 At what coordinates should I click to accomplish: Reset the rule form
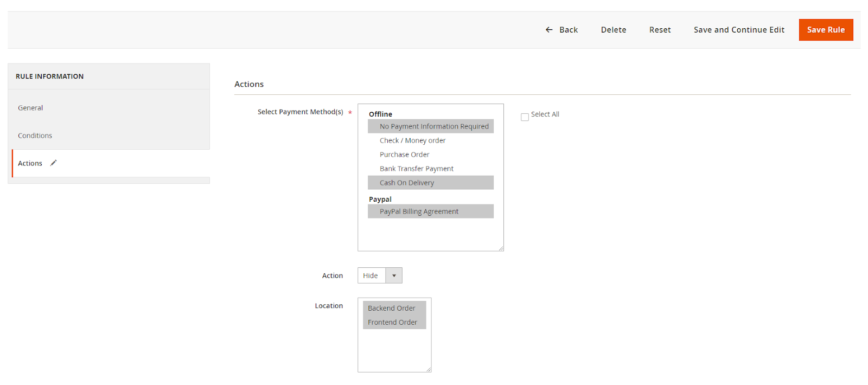pos(660,30)
